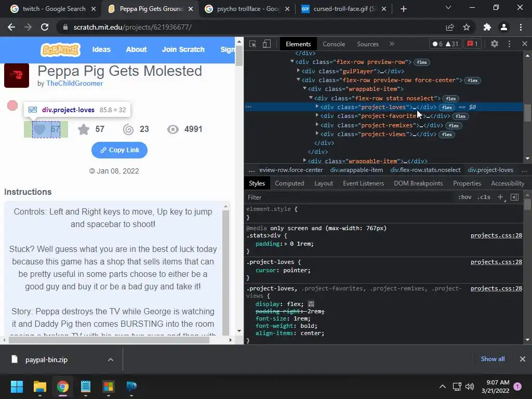The width and height of the screenshot is (532, 399).
Task: Open the flexbox editor icon beside display: flex
Action: pyautogui.click(x=311, y=304)
